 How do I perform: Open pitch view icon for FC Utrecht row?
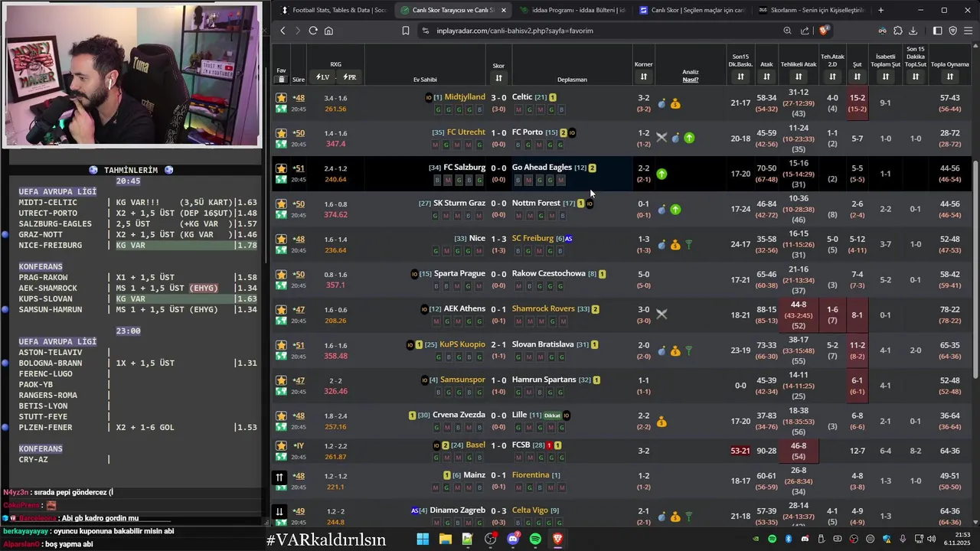(281, 144)
